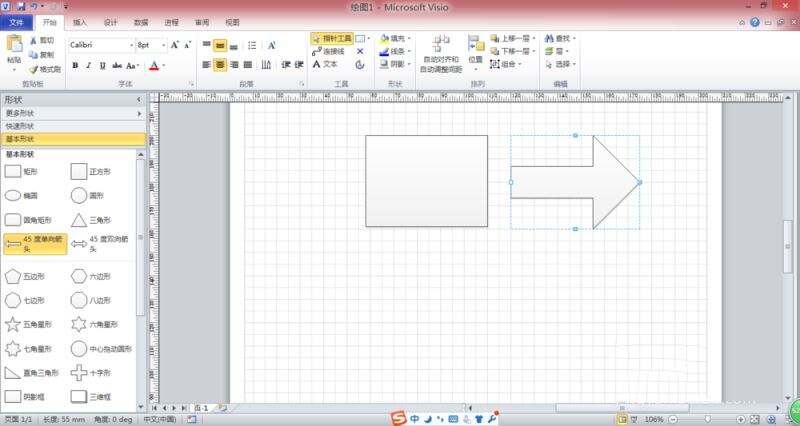Select the Format Painter (格式刷) tool
The image size is (800, 426).
pos(45,69)
